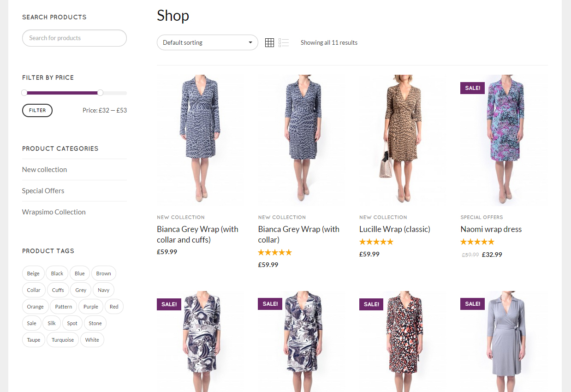Viewport: 571px width, 392px height.
Task: Select the Turquoise product tag
Action: [63, 340]
